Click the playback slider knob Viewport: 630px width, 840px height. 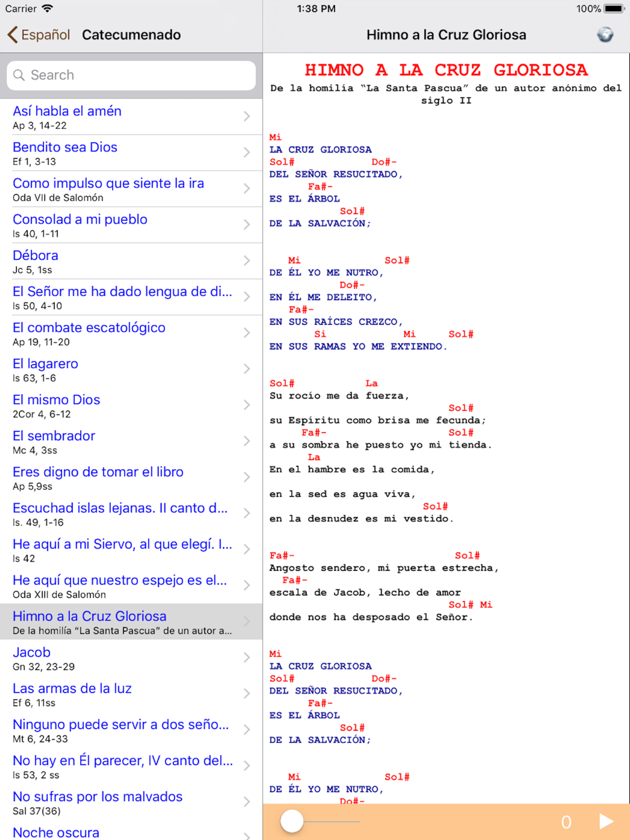pyautogui.click(x=292, y=821)
